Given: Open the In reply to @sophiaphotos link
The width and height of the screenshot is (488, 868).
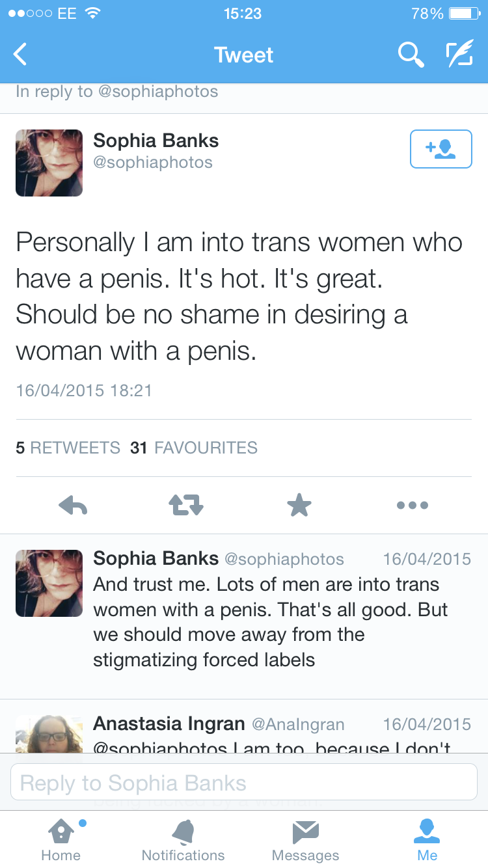Looking at the screenshot, I should pyautogui.click(x=117, y=92).
